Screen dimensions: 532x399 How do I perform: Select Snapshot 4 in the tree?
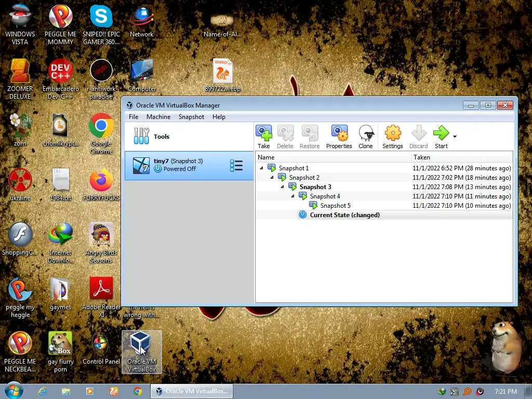325,196
